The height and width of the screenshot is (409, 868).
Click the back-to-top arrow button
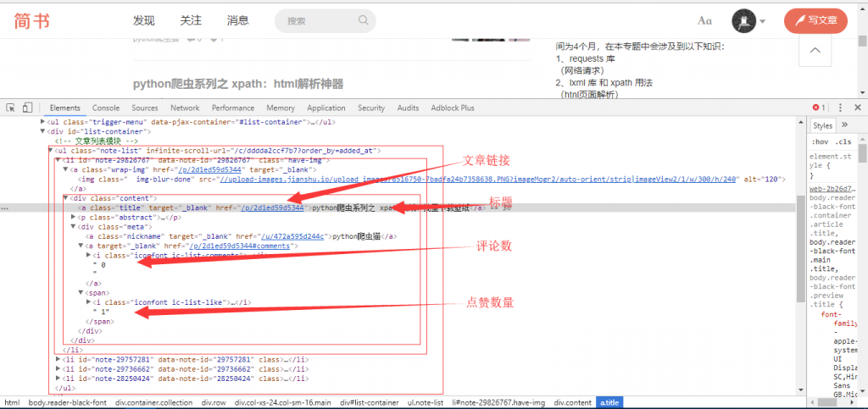pos(815,51)
